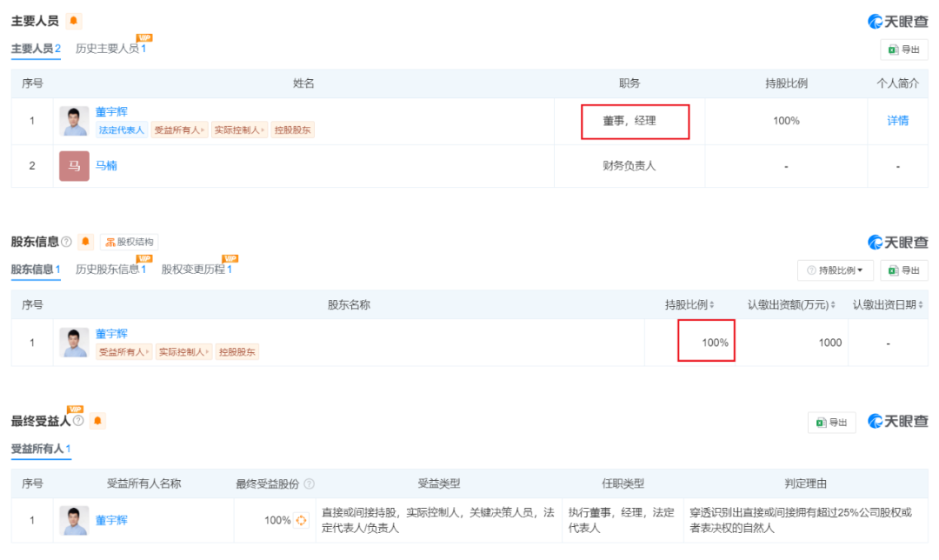Export the 主要人员 table with 导出
This screenshot has height=560, width=939.
pos(903,50)
